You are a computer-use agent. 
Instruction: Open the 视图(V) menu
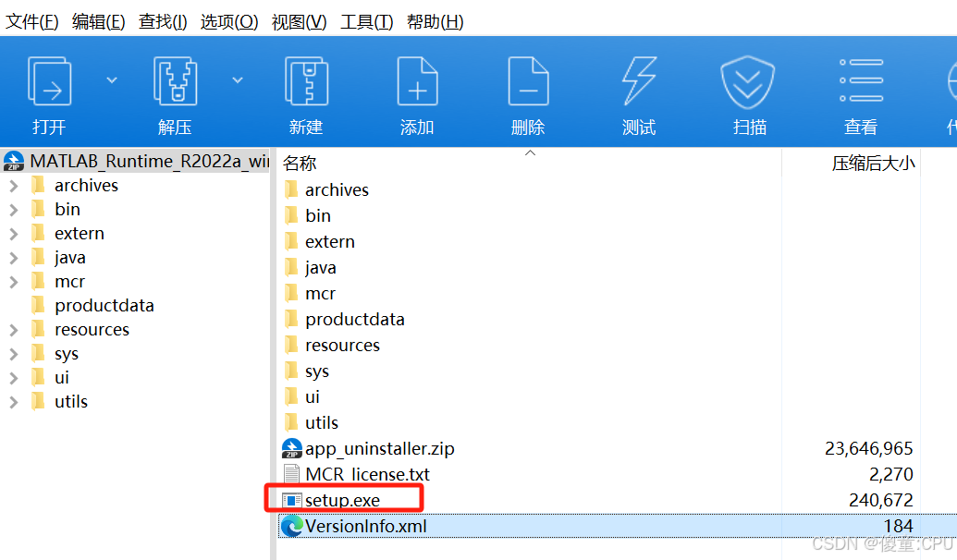point(299,22)
